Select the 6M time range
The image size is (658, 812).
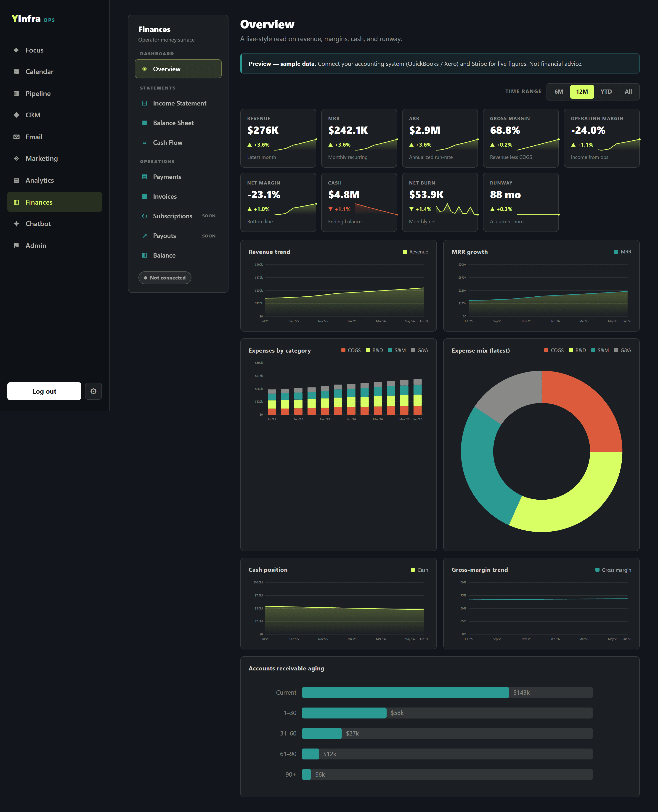[558, 92]
